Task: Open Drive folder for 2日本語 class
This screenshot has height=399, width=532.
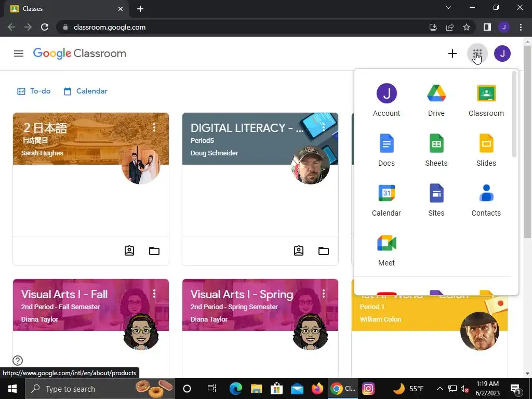Action: click(x=154, y=251)
